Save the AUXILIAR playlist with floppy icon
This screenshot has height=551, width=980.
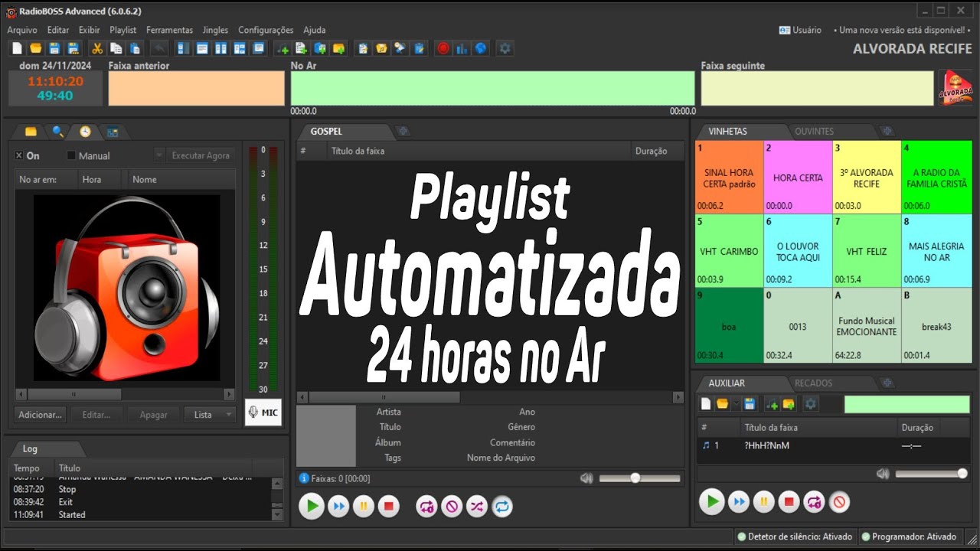(x=750, y=404)
